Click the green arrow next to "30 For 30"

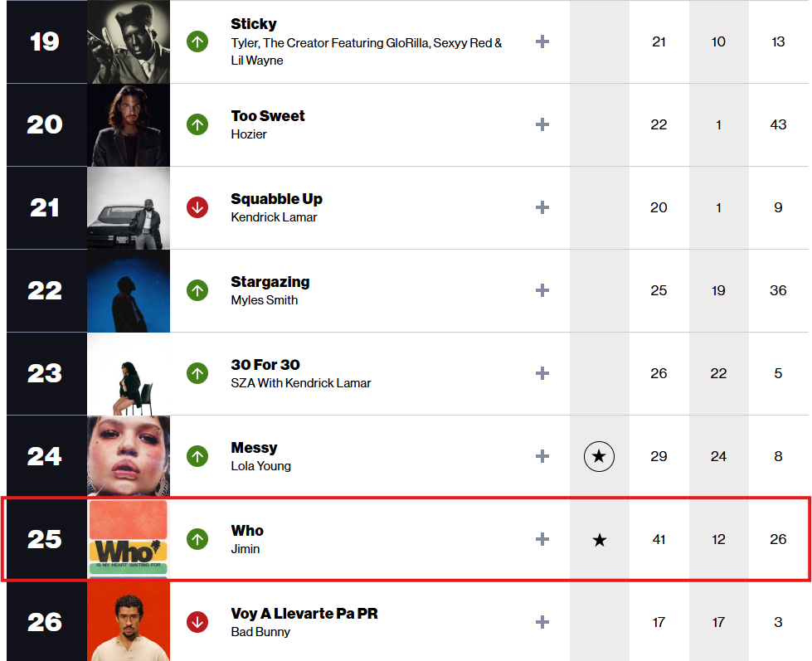[x=197, y=373]
